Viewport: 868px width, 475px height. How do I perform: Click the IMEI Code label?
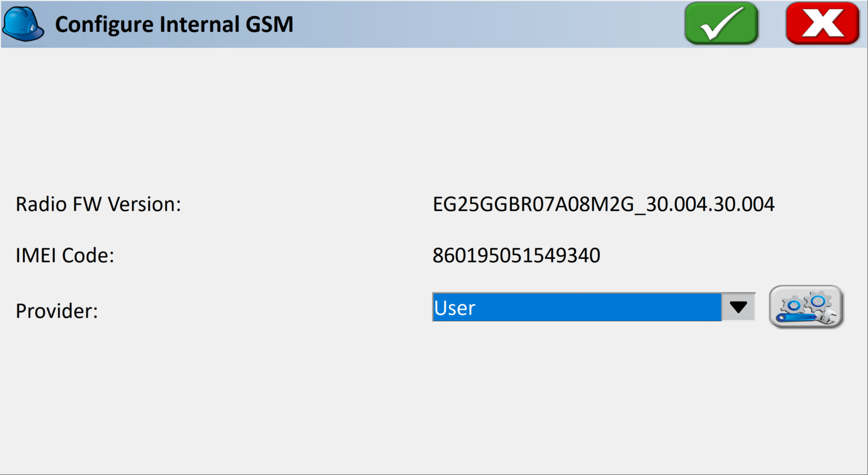(x=64, y=255)
